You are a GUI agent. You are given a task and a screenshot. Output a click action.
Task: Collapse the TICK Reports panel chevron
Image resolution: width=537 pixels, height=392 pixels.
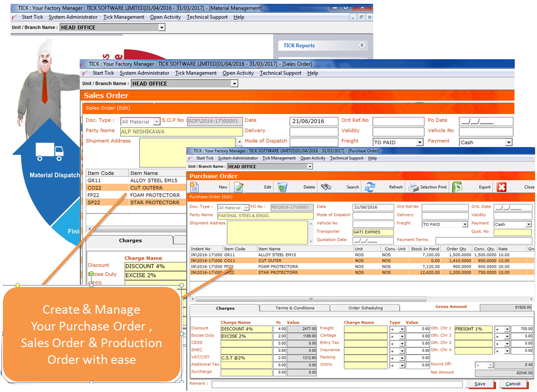tap(362, 45)
